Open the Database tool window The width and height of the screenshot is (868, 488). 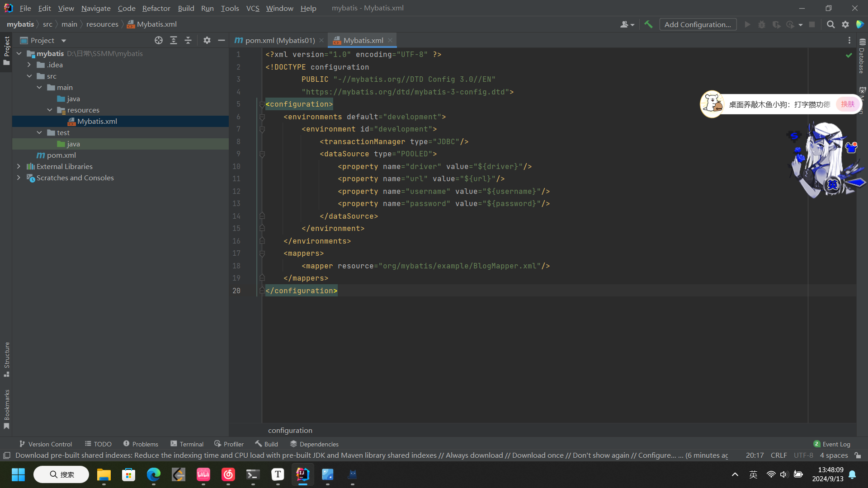(862, 56)
